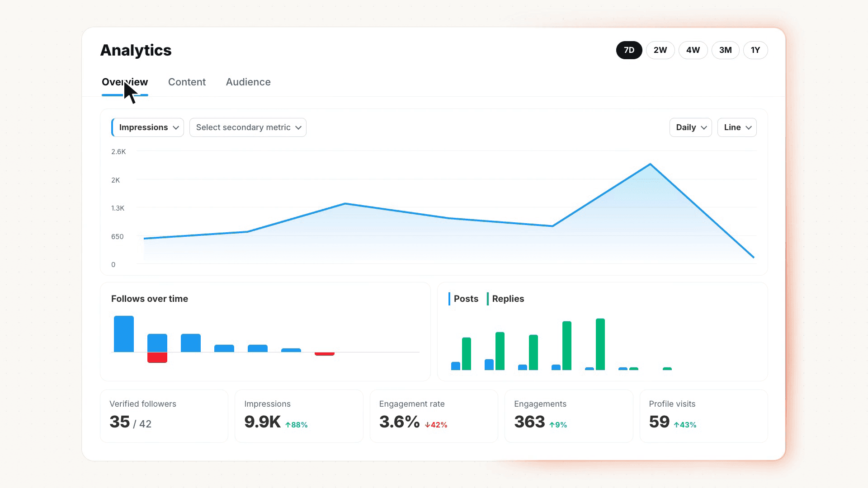Click the 650 y-axis label
868x488 pixels.
[117, 237]
